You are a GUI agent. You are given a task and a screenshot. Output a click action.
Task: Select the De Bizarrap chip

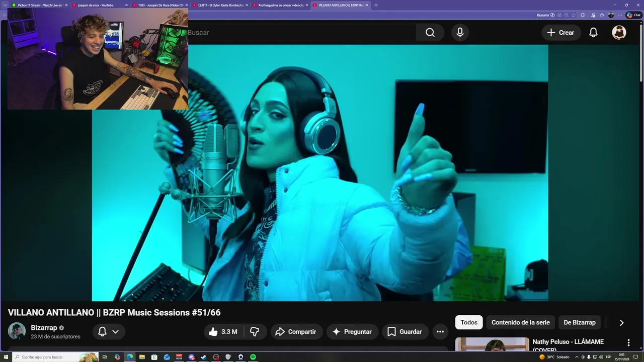580,322
